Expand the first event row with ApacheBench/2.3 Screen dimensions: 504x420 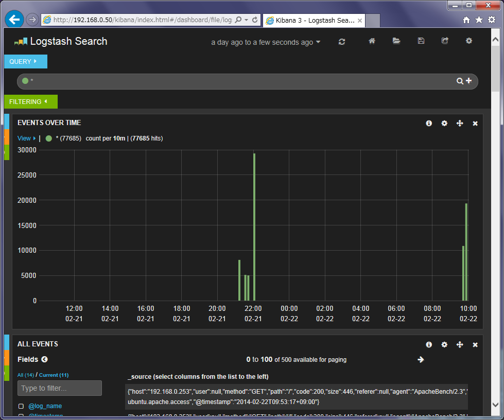click(297, 397)
